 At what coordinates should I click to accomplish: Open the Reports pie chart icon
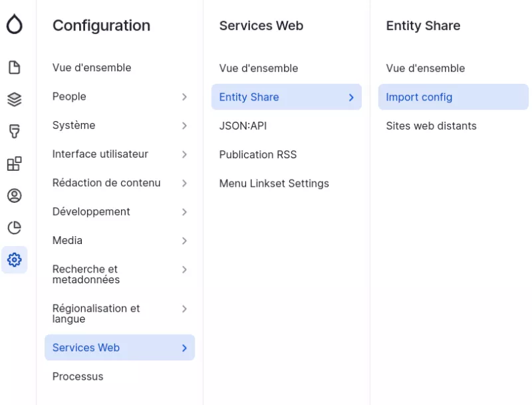tap(14, 227)
